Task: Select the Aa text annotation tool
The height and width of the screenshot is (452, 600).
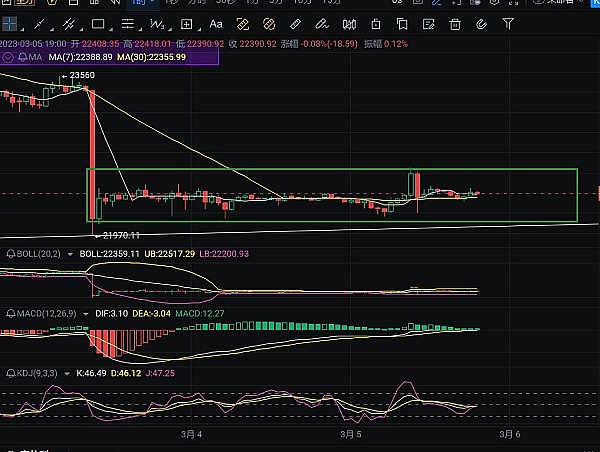Action: pyautogui.click(x=216, y=24)
